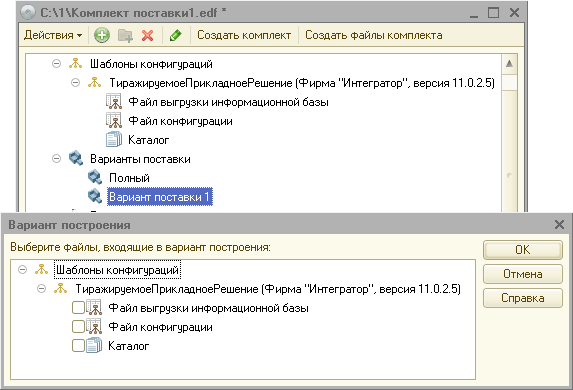Viewport: 573px width, 390px height.
Task: Check Файл выгрузки информационной базы checkbox
Action: click(78, 308)
